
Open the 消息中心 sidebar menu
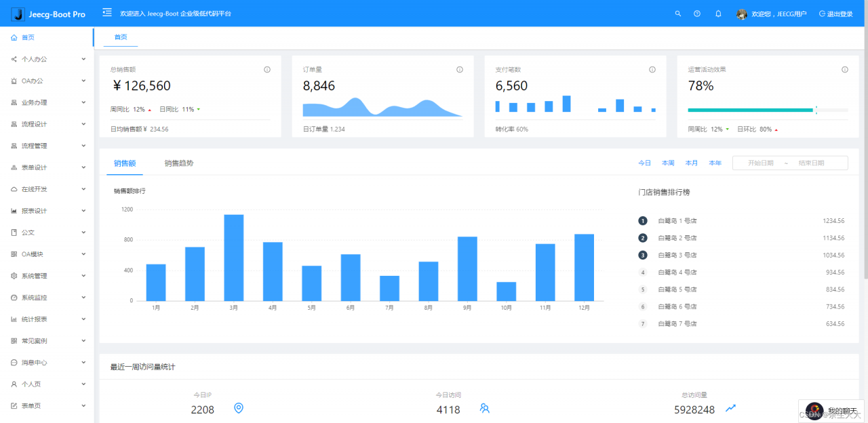point(47,363)
